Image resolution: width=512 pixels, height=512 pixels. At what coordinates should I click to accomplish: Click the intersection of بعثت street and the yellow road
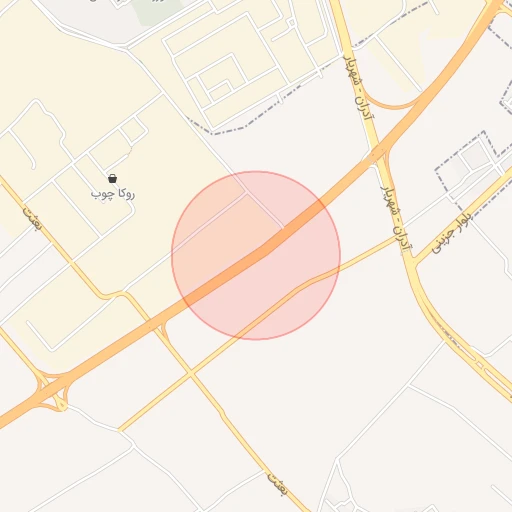(x=191, y=374)
